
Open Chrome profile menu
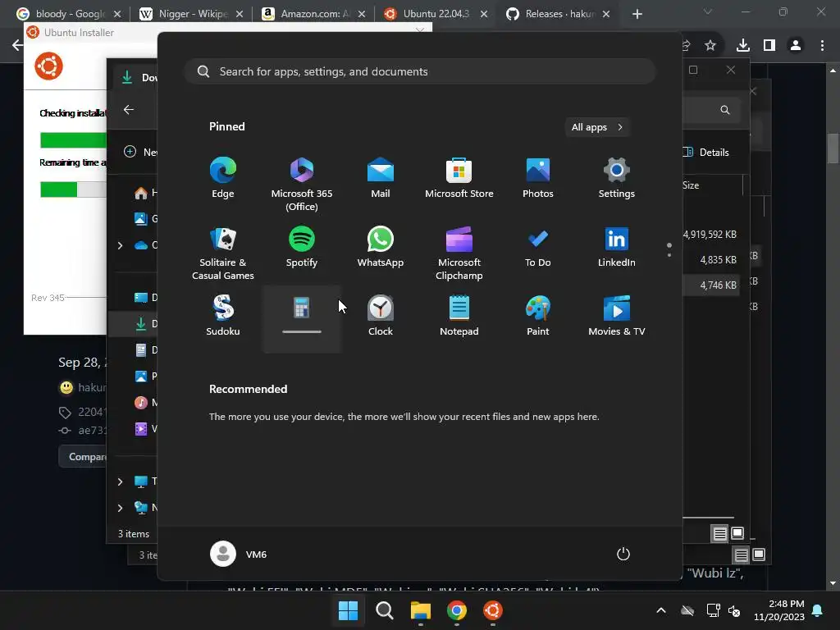[796, 46]
